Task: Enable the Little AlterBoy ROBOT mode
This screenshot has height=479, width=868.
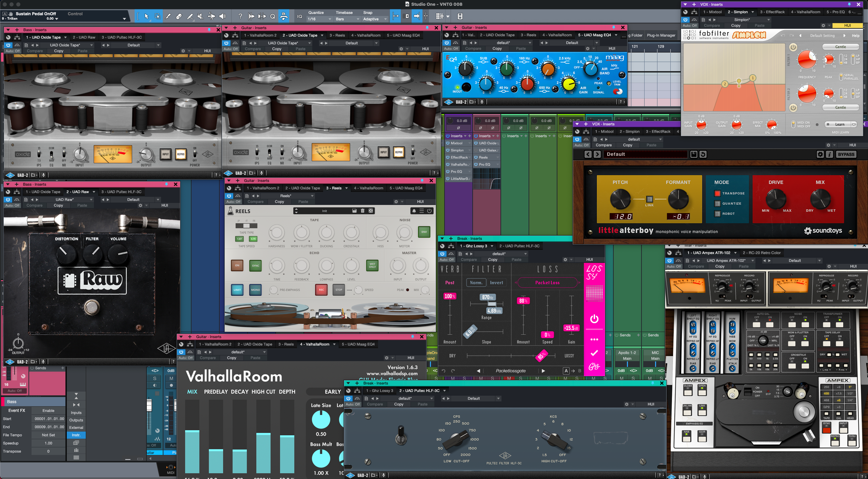Action: (x=717, y=214)
